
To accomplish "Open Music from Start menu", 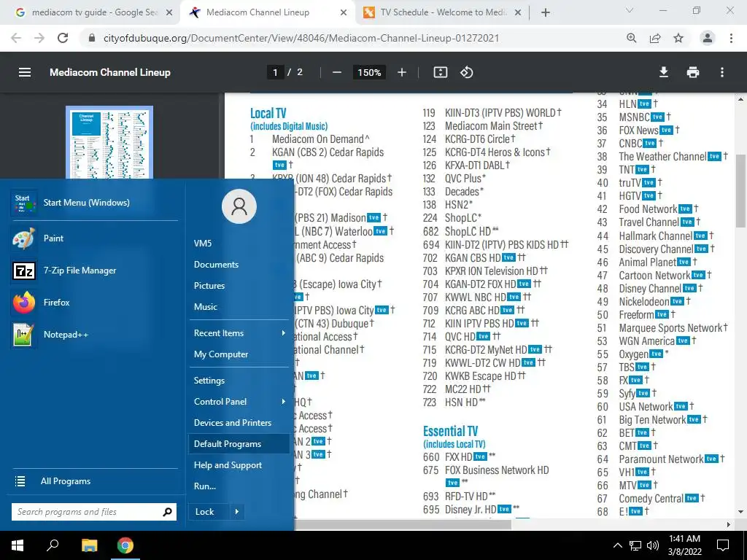I will 205,307.
